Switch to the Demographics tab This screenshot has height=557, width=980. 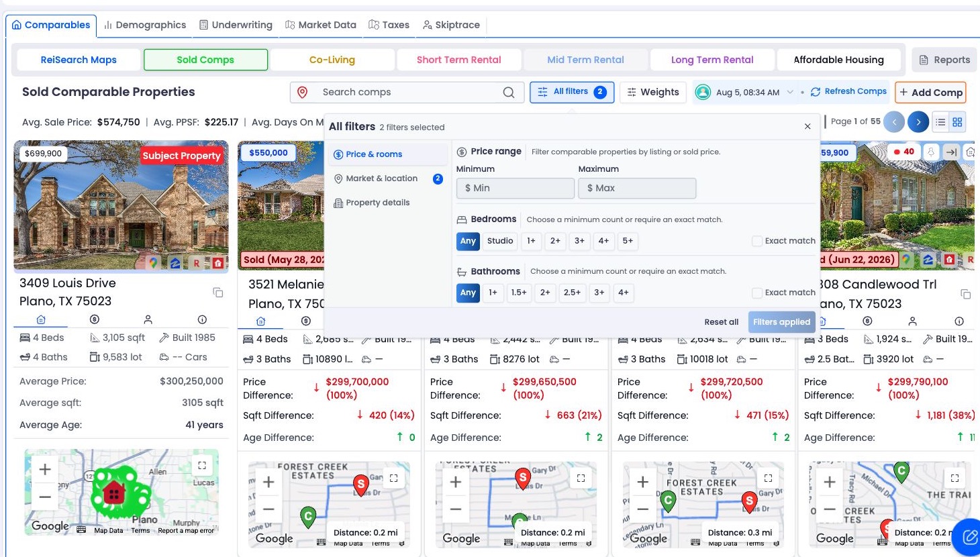pos(145,25)
